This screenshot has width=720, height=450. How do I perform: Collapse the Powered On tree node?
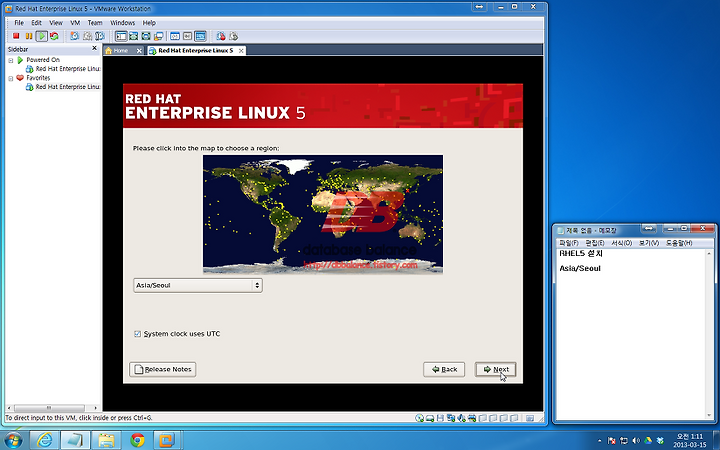(x=11, y=60)
